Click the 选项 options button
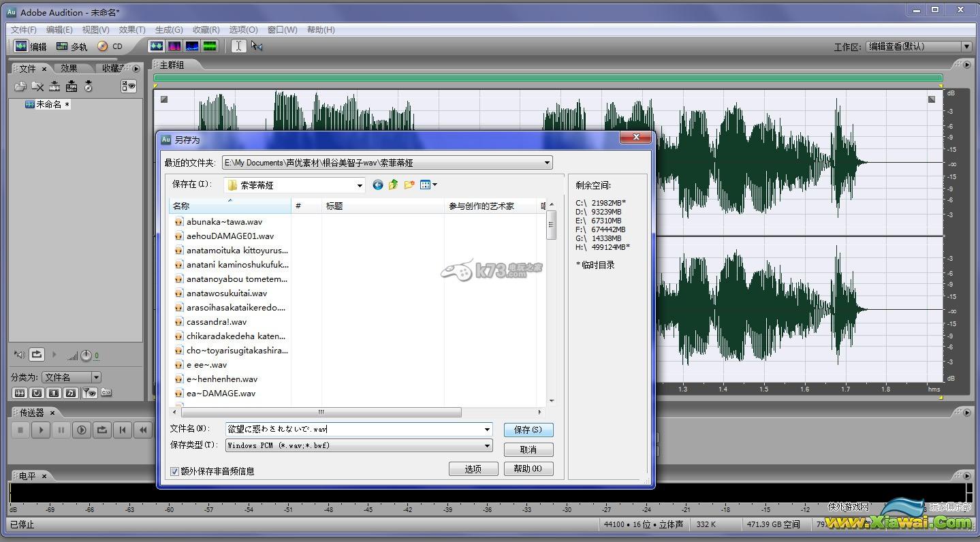 click(473, 468)
